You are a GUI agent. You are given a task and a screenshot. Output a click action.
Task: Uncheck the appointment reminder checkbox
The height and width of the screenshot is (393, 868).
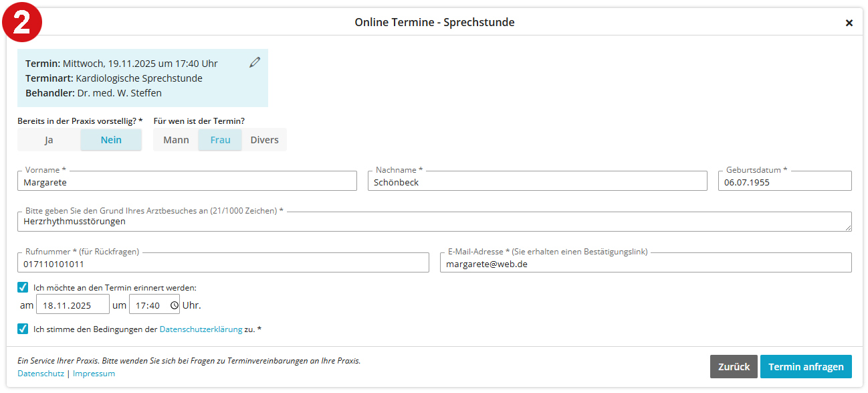22,287
